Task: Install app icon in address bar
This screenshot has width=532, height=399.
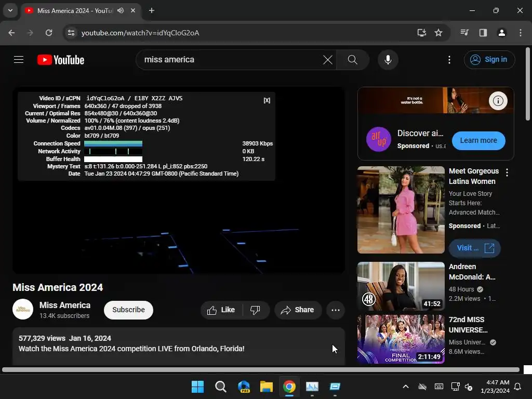Action: pos(421,33)
